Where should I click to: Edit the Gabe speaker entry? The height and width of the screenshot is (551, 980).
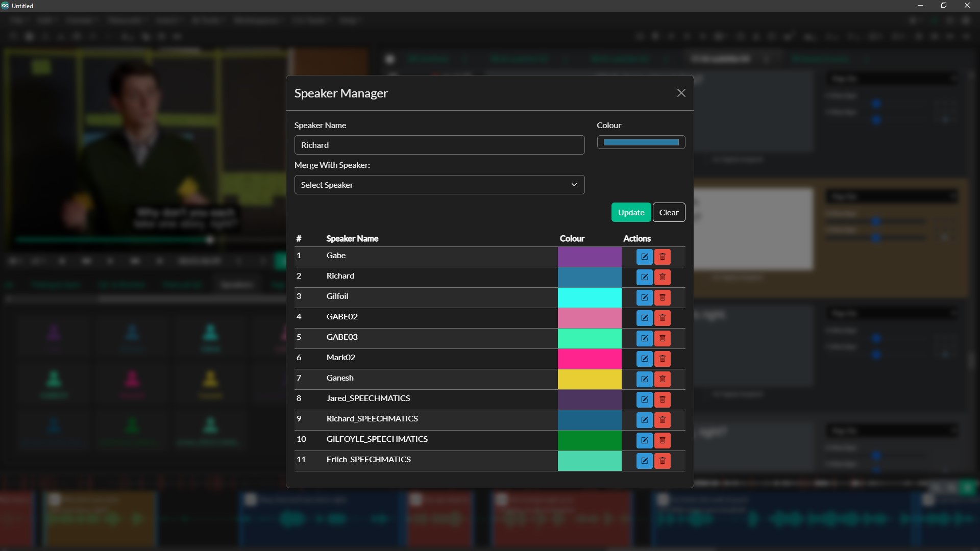(644, 257)
